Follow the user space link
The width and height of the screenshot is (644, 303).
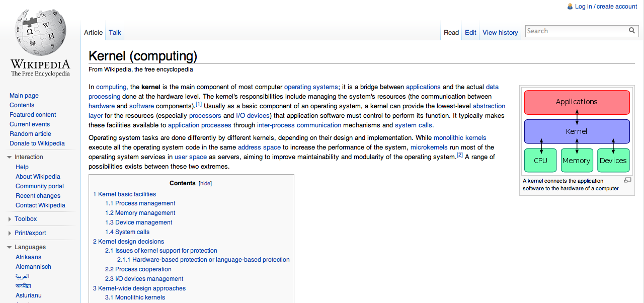pyautogui.click(x=191, y=157)
